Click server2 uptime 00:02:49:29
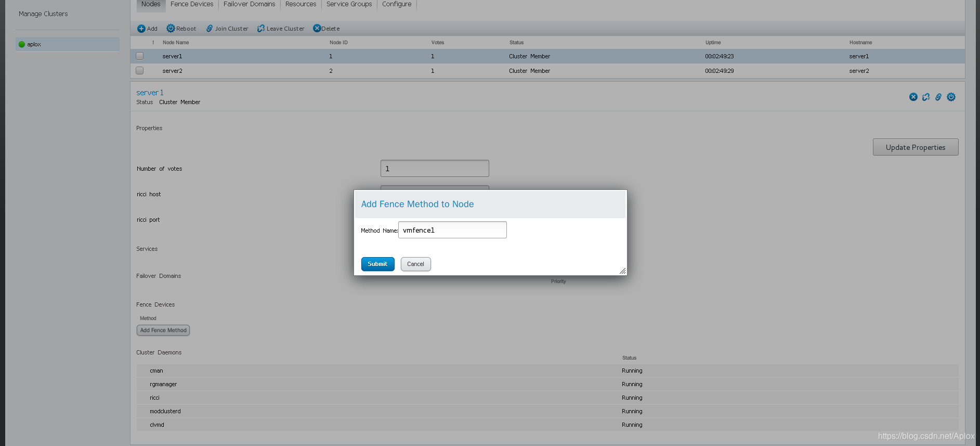Viewport: 980px width, 446px height. (720, 71)
